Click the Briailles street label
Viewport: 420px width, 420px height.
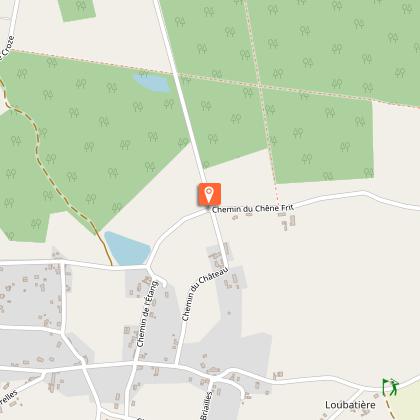206,406
